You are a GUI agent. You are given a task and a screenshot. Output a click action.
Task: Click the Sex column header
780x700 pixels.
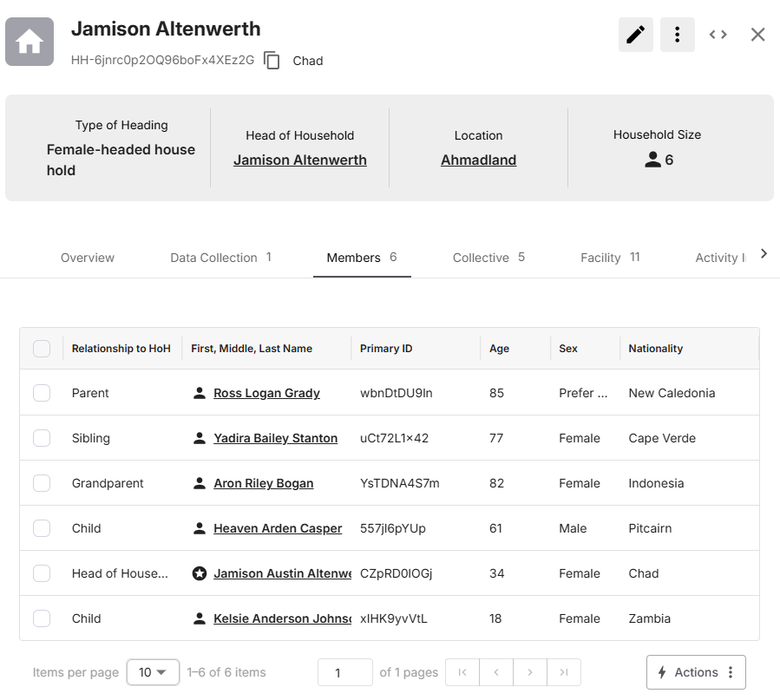point(568,349)
